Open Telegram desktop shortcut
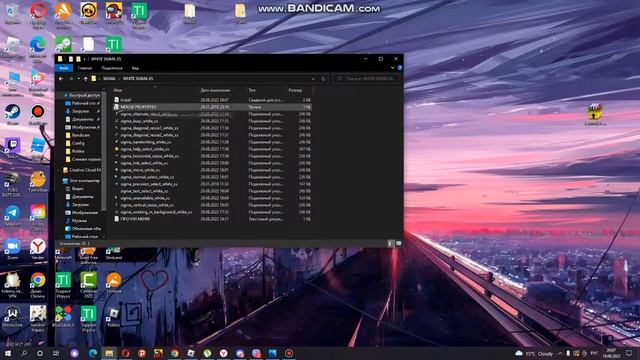Image resolution: width=640 pixels, height=360 pixels. click(x=12, y=216)
